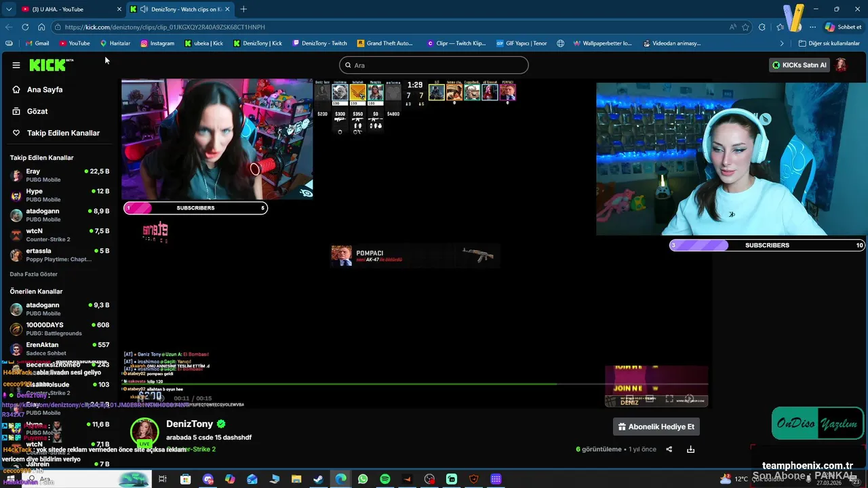This screenshot has height=488, width=868.
Task: Seek on the clip's green progress bar
Action: pos(415,384)
